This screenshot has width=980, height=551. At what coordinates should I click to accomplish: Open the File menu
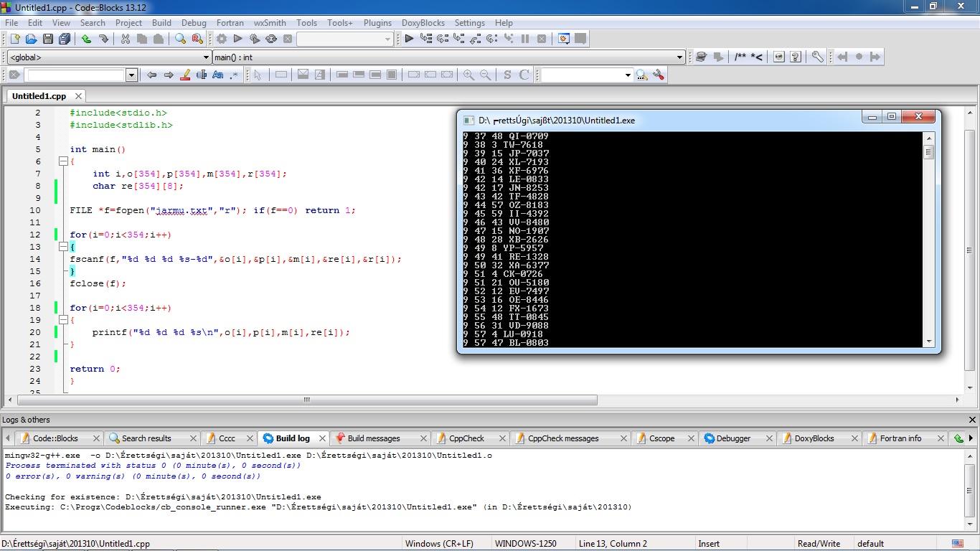point(11,22)
